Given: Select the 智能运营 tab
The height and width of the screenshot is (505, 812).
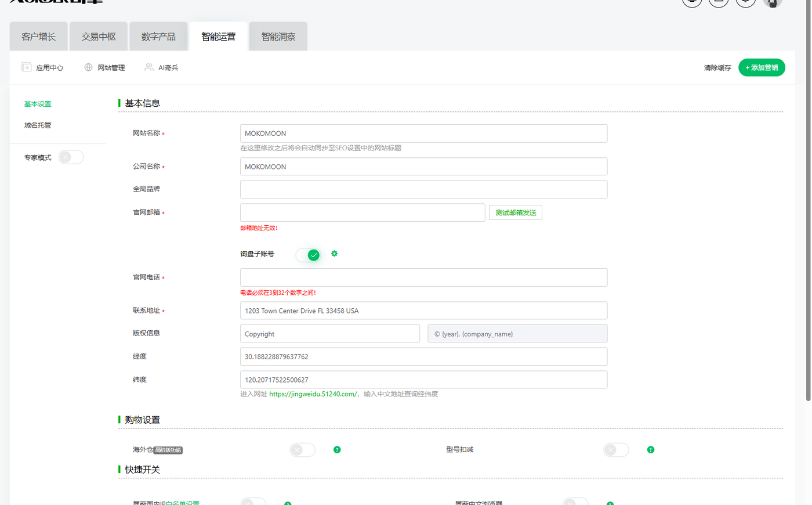Looking at the screenshot, I should point(219,37).
